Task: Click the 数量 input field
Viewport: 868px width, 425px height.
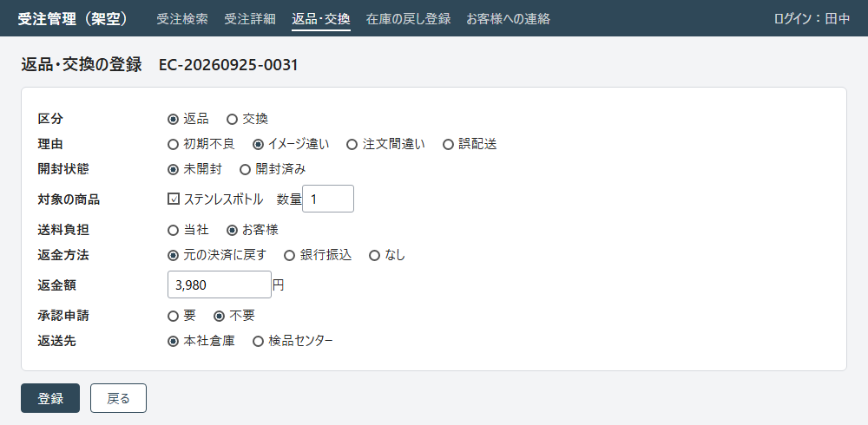Action: pyautogui.click(x=328, y=199)
